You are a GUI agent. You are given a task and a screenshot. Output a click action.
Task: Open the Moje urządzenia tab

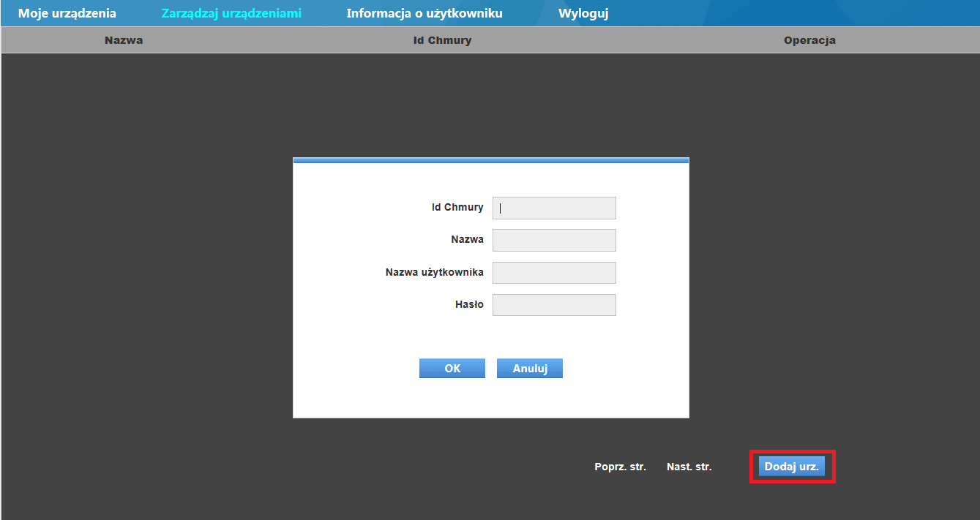pyautogui.click(x=67, y=13)
